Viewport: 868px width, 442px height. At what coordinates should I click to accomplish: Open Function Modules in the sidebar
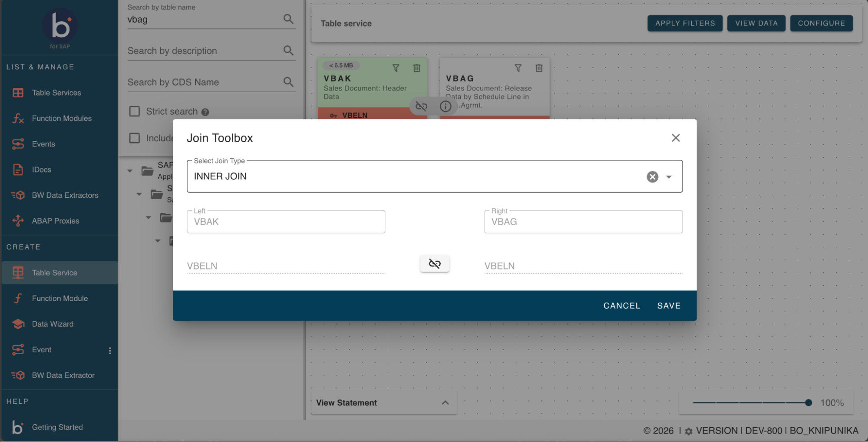coord(61,118)
